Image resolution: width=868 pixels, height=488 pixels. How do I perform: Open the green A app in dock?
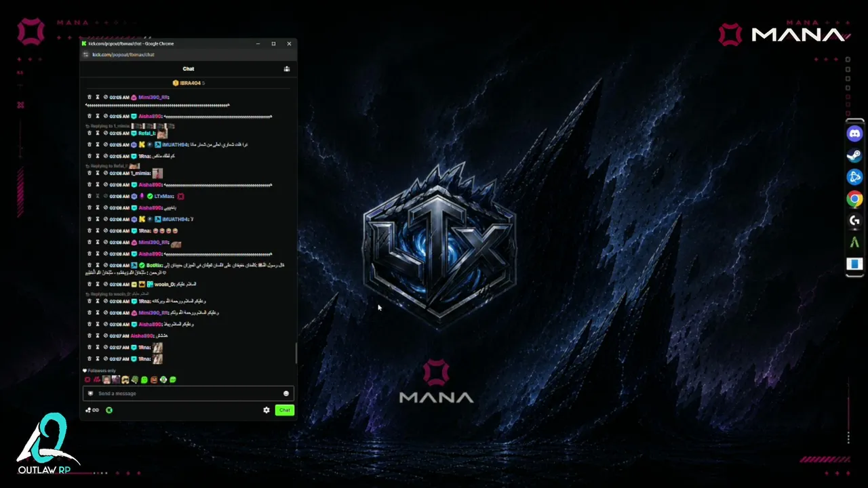coord(854,242)
